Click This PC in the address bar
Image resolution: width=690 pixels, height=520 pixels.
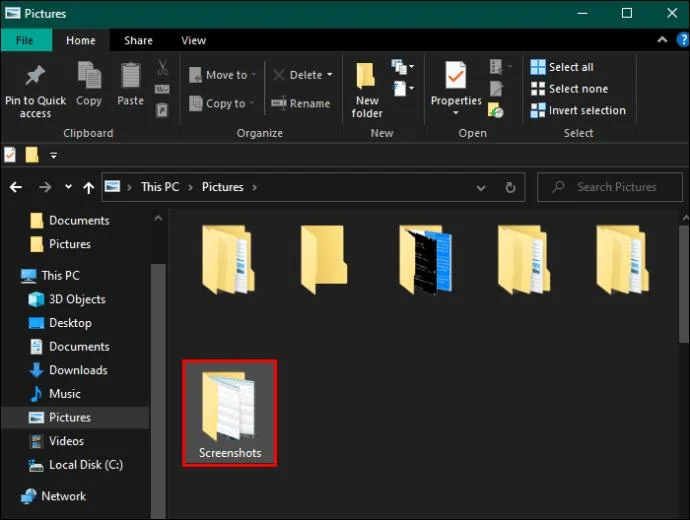point(160,187)
